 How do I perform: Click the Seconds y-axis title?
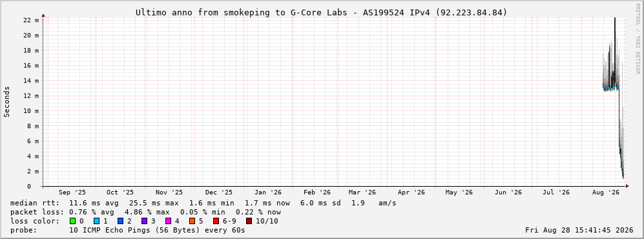tap(6, 102)
